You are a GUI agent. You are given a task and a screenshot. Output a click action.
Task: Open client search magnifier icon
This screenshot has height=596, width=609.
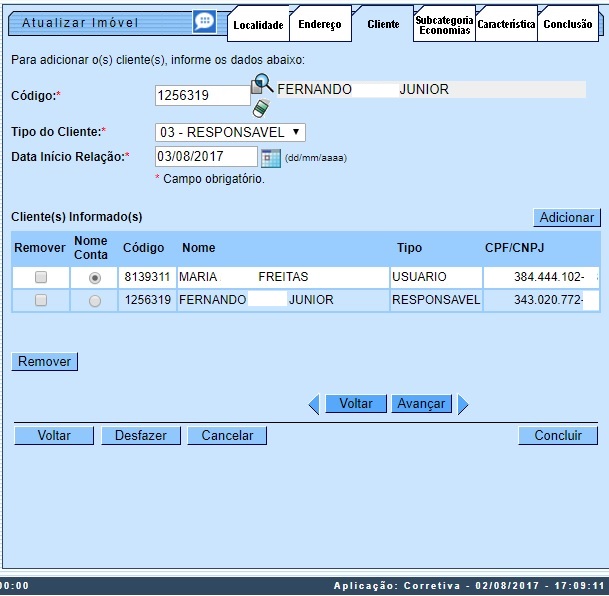coord(262,85)
